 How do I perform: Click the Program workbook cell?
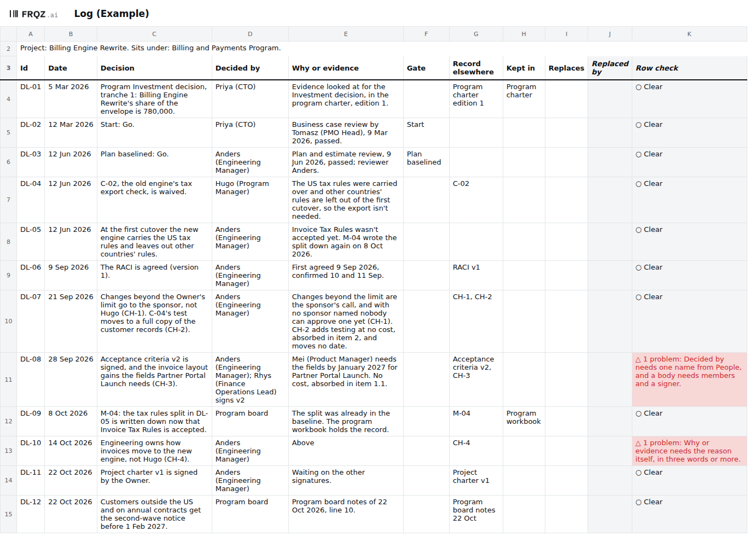click(x=524, y=422)
